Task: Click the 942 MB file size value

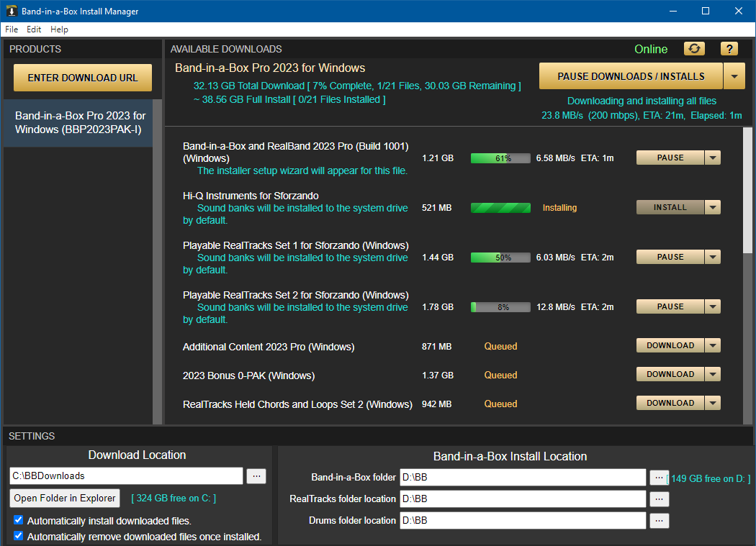Action: point(437,404)
